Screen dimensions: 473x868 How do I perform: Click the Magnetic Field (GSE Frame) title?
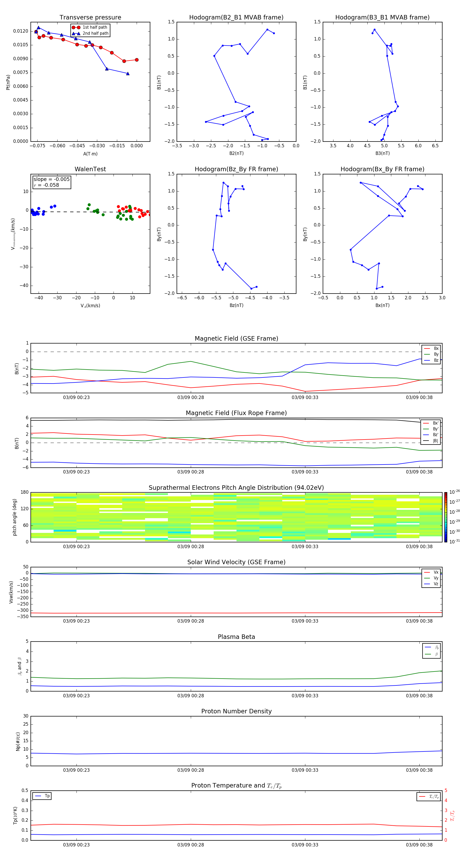(236, 339)
